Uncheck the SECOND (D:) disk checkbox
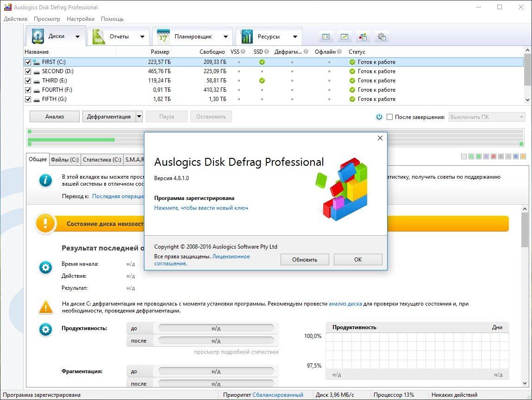 (x=28, y=72)
